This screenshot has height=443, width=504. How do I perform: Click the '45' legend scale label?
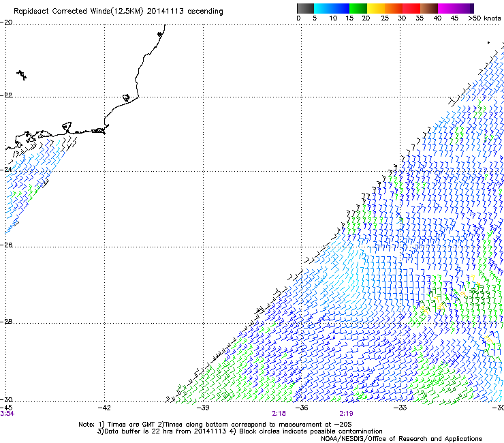(454, 18)
